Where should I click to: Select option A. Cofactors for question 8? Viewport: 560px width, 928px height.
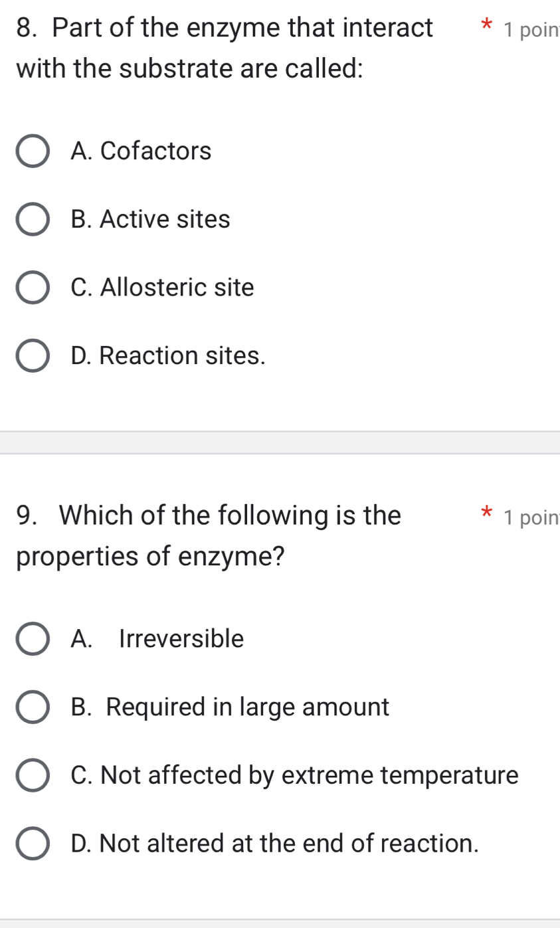[x=33, y=151]
